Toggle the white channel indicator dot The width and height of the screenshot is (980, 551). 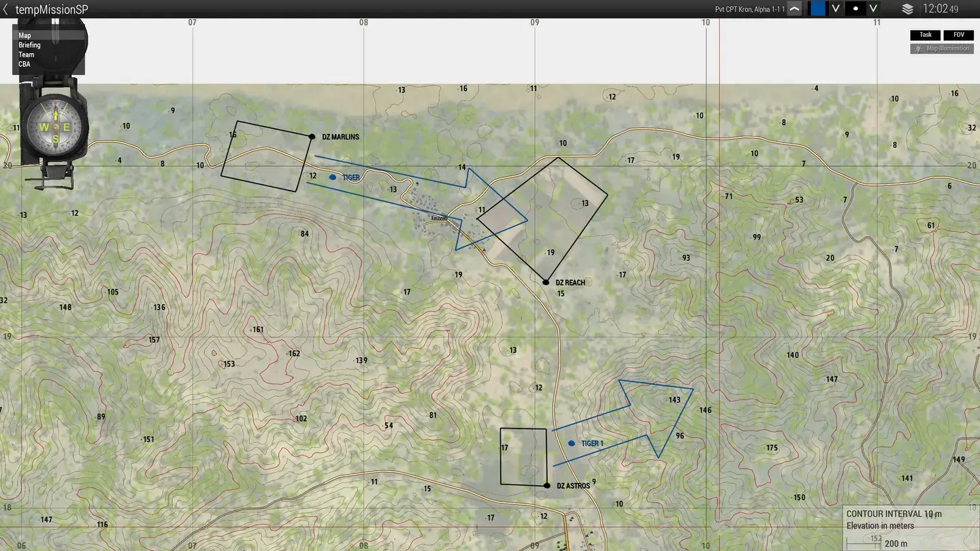pos(856,8)
